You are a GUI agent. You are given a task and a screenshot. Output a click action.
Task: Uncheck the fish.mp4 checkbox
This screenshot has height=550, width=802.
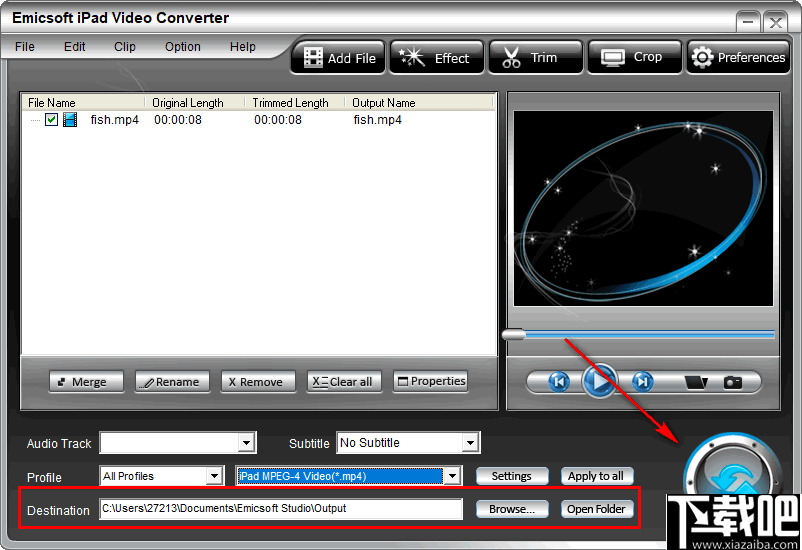(x=51, y=120)
